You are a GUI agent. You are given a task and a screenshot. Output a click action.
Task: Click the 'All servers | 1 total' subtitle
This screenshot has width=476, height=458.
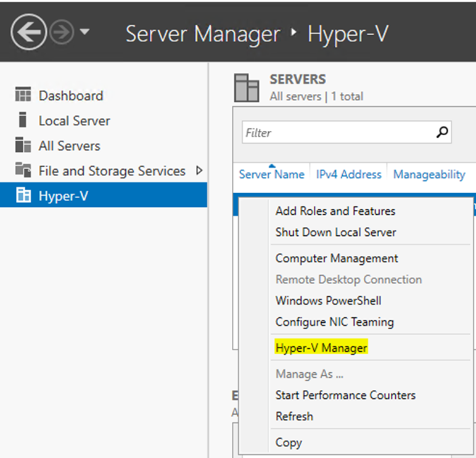coord(316,97)
